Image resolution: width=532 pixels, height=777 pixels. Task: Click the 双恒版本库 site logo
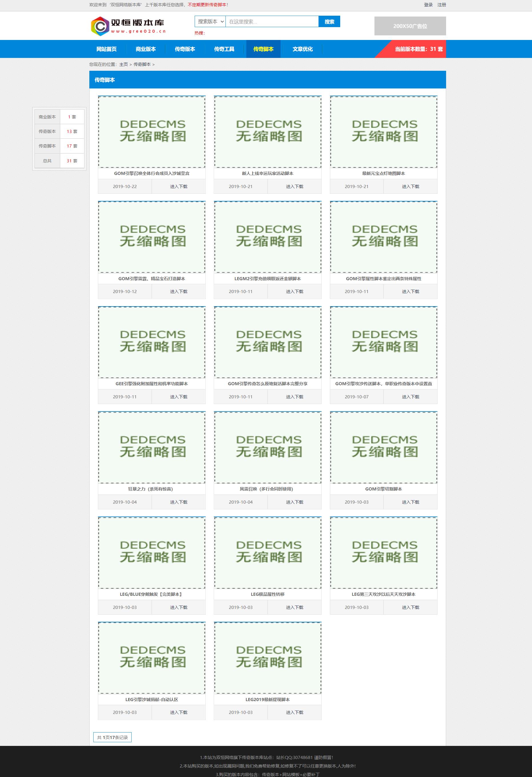(x=128, y=26)
